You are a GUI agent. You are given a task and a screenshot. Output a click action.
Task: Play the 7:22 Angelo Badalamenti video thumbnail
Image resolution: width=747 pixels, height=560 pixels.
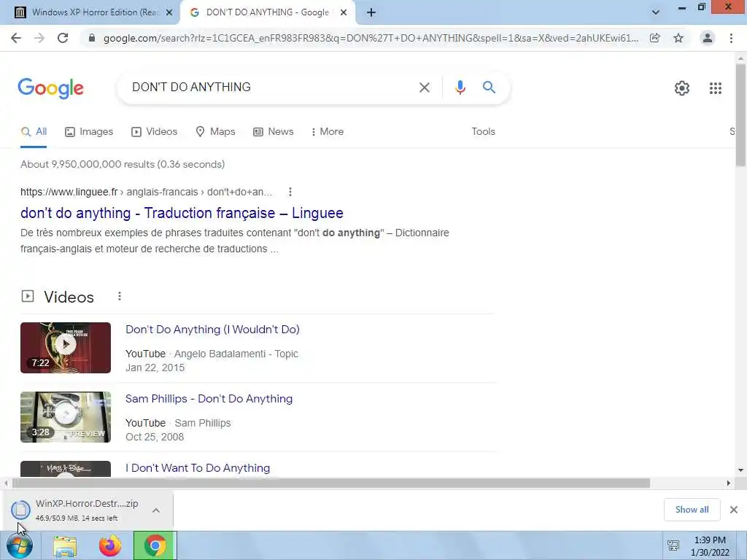[x=66, y=348]
